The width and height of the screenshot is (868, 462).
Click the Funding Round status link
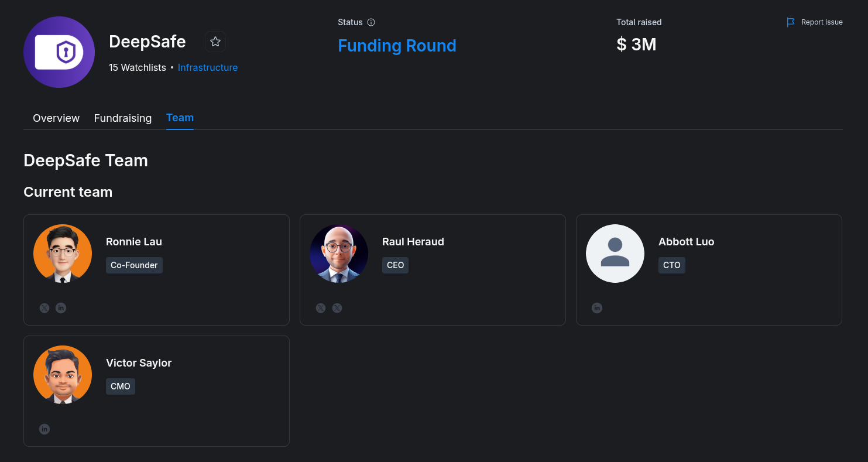click(x=397, y=46)
